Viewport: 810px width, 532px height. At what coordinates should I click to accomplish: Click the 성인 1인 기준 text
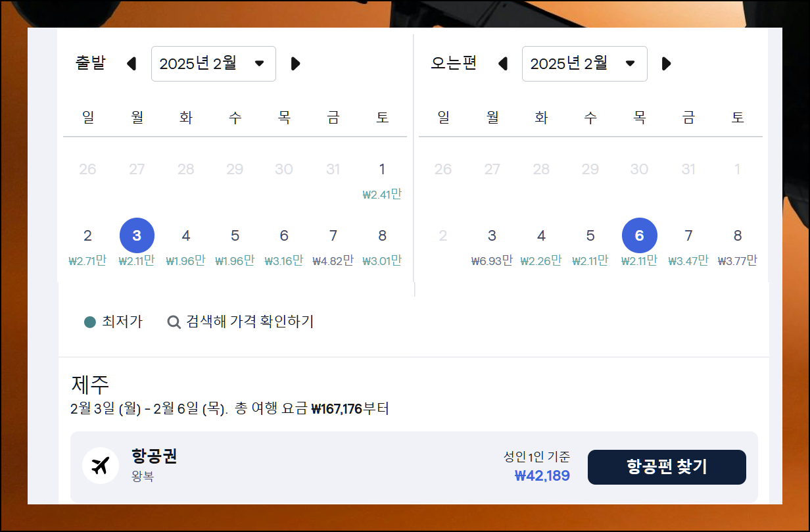(x=537, y=456)
